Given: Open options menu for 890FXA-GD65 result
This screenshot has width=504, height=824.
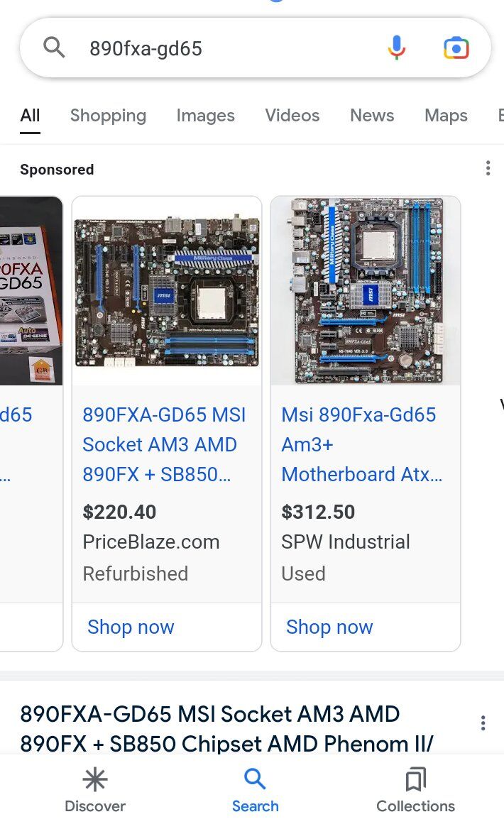Looking at the screenshot, I should click(x=483, y=723).
